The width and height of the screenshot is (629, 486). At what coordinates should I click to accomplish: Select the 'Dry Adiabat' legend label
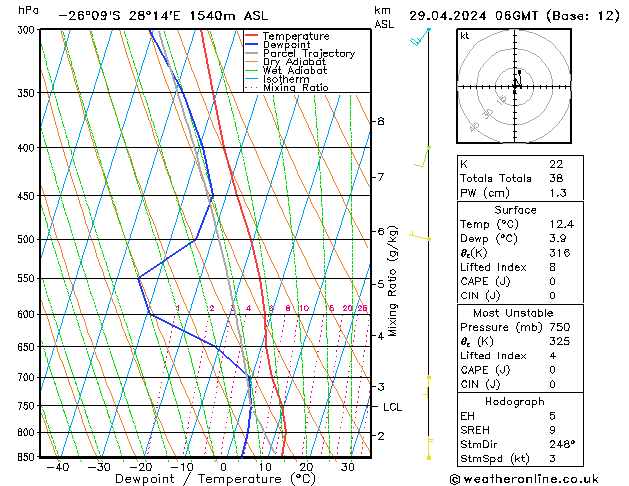pyautogui.click(x=294, y=62)
